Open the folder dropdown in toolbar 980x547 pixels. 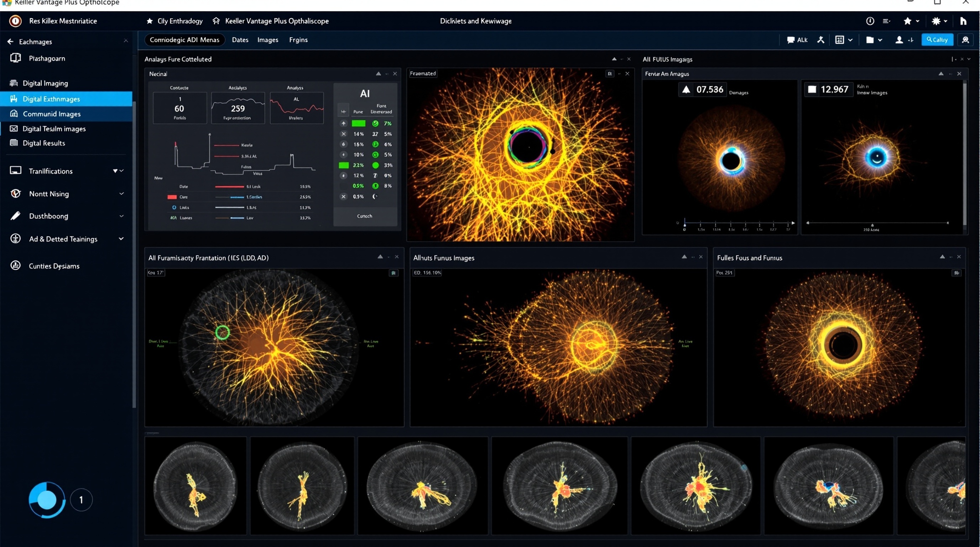[x=874, y=40]
